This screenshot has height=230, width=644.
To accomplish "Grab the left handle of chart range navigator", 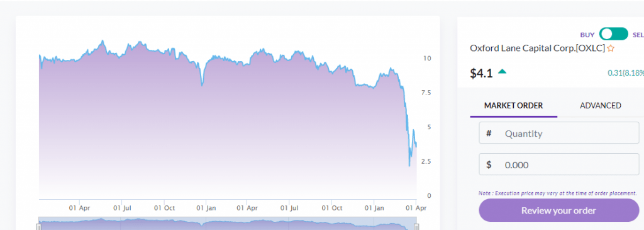I will [38, 227].
